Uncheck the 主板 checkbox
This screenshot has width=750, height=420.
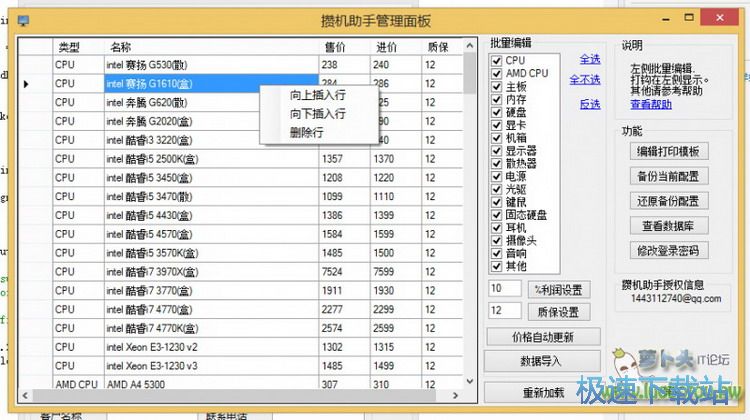(x=496, y=87)
